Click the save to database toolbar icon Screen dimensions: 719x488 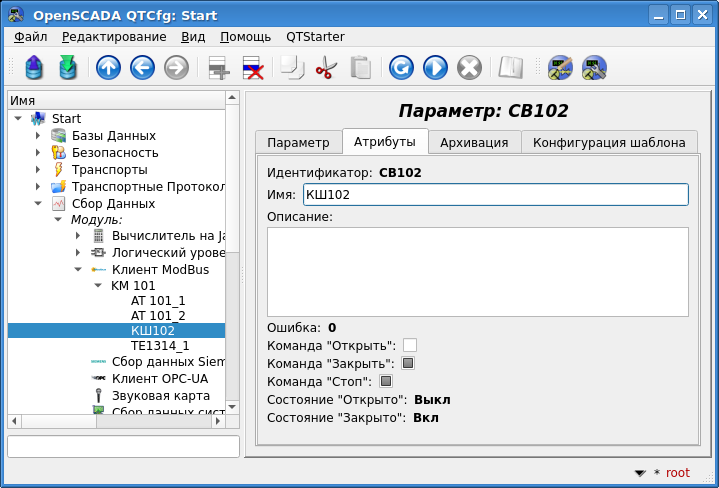point(68,68)
